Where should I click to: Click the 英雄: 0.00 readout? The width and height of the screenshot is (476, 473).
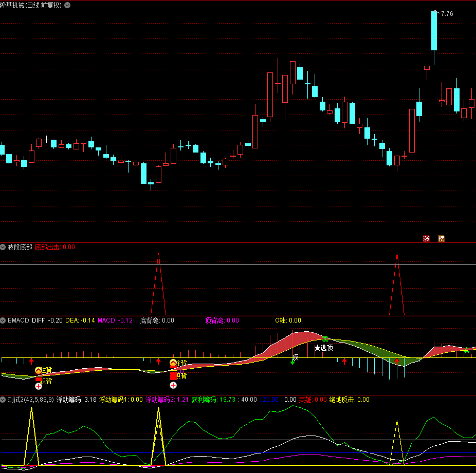tap(313, 400)
